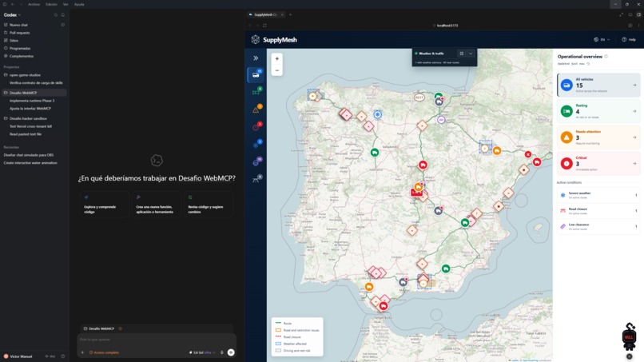The image size is (644, 362).
Task: Focus the Codex prompt input field
Action: pos(157,340)
